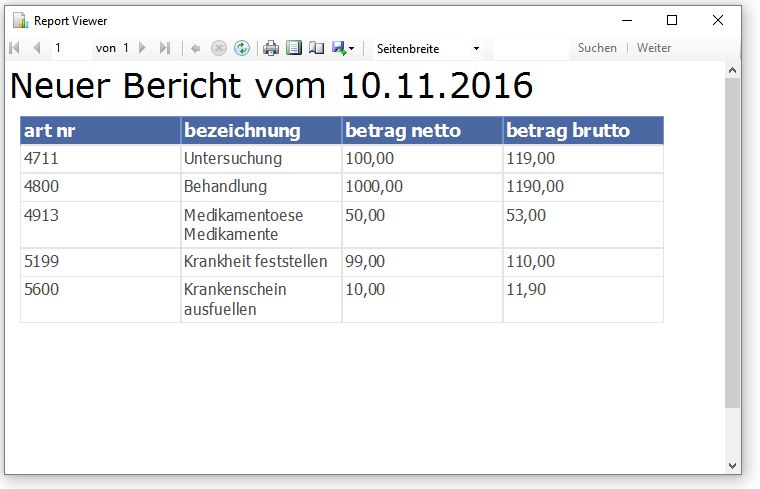Jump to the last report page
This screenshot has height=489, width=760.
165,48
